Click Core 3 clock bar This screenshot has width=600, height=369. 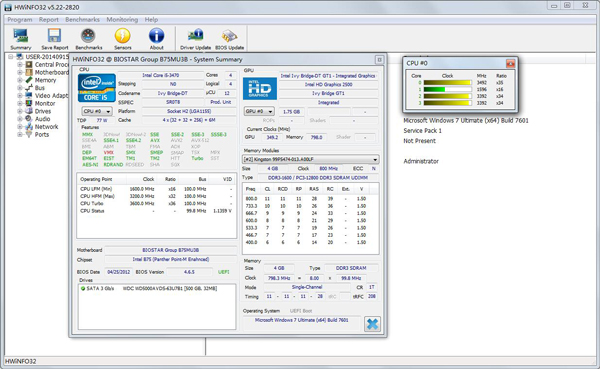(448, 103)
